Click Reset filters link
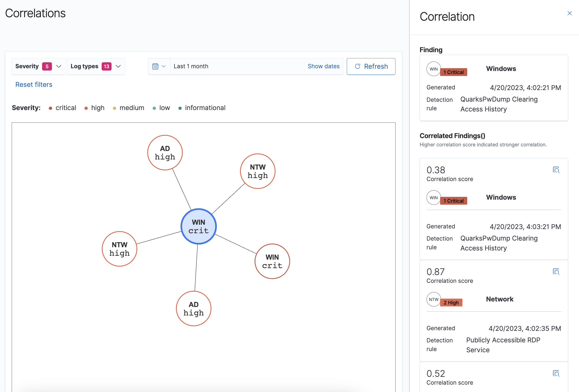This screenshot has width=579, height=392. click(34, 84)
